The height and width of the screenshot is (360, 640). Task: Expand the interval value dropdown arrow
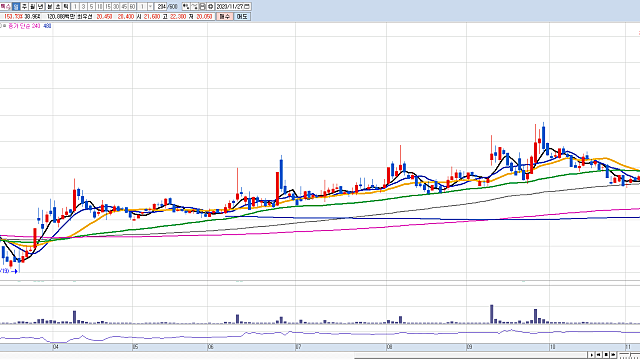pos(151,7)
